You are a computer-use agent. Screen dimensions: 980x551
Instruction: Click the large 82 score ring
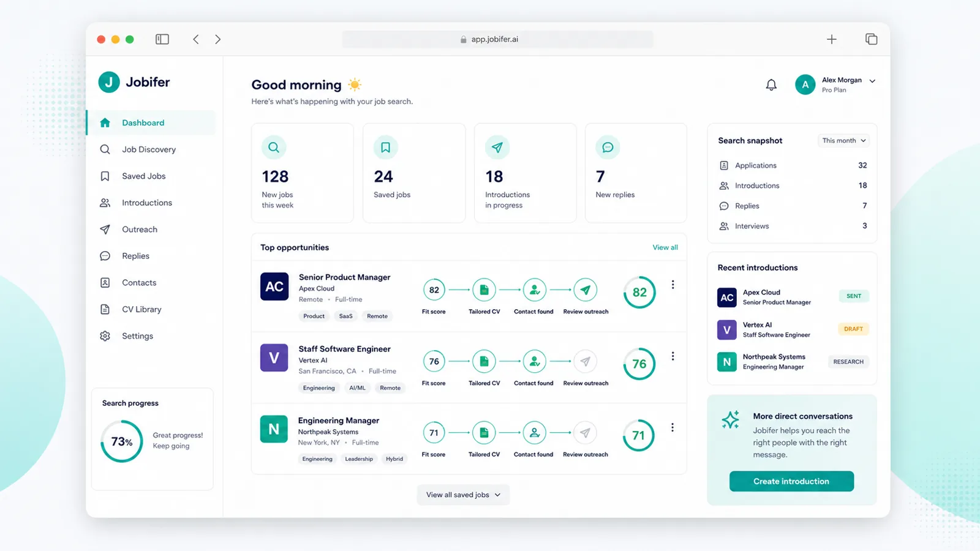point(639,292)
